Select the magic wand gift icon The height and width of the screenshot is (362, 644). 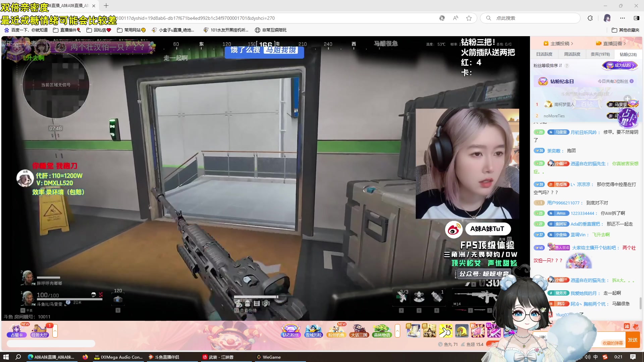(x=445, y=331)
